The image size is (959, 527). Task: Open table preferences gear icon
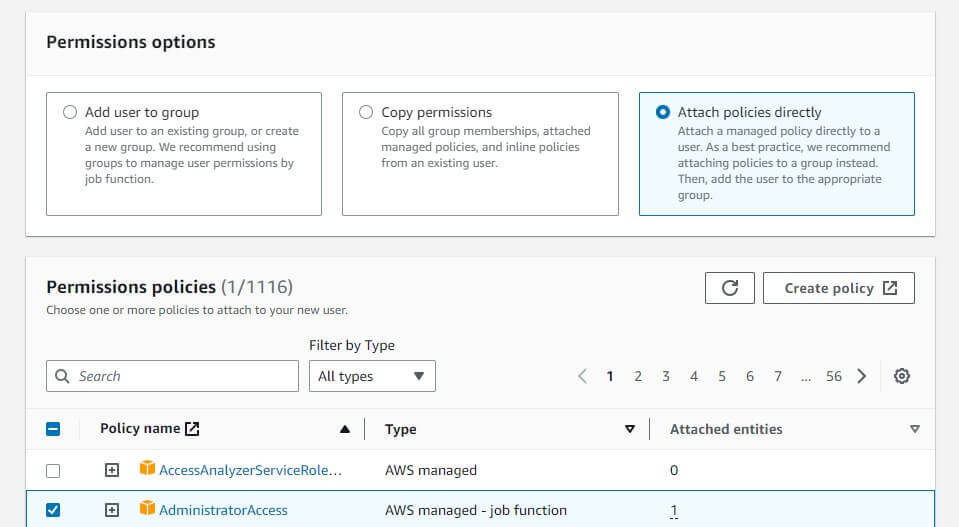(x=902, y=376)
